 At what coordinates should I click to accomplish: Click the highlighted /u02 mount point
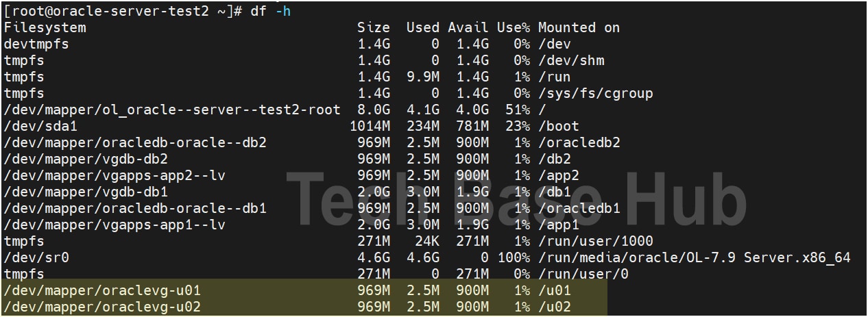pos(554,307)
